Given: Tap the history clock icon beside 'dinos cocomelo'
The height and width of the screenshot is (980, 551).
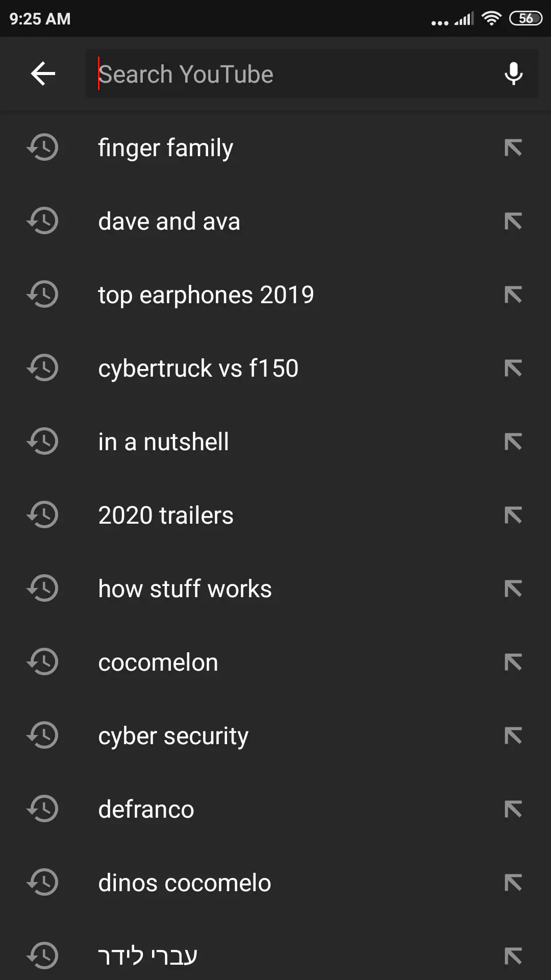Looking at the screenshot, I should 43,883.
